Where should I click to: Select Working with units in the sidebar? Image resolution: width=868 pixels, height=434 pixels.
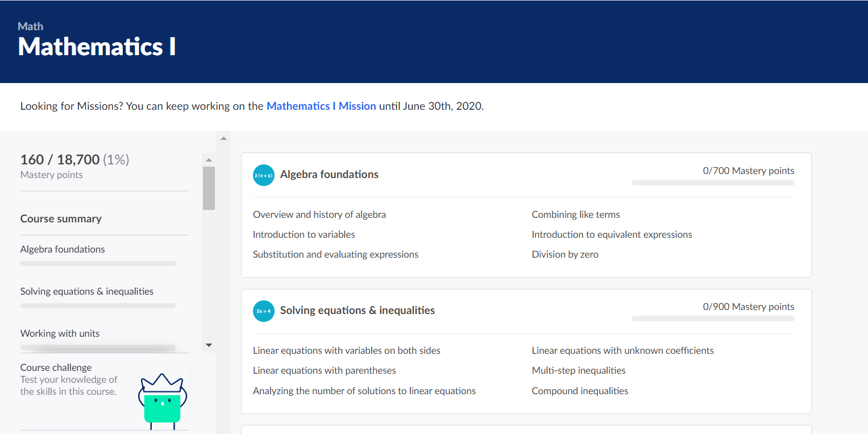(x=60, y=333)
